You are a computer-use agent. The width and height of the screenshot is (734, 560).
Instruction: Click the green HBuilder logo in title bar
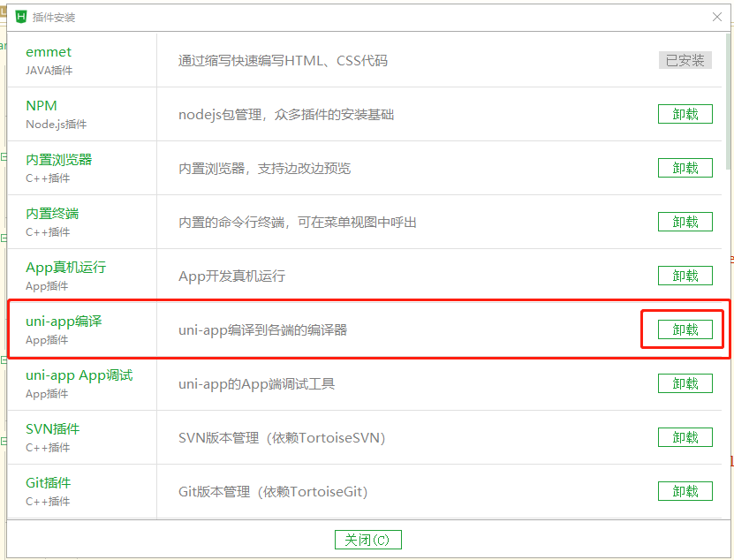(19, 17)
